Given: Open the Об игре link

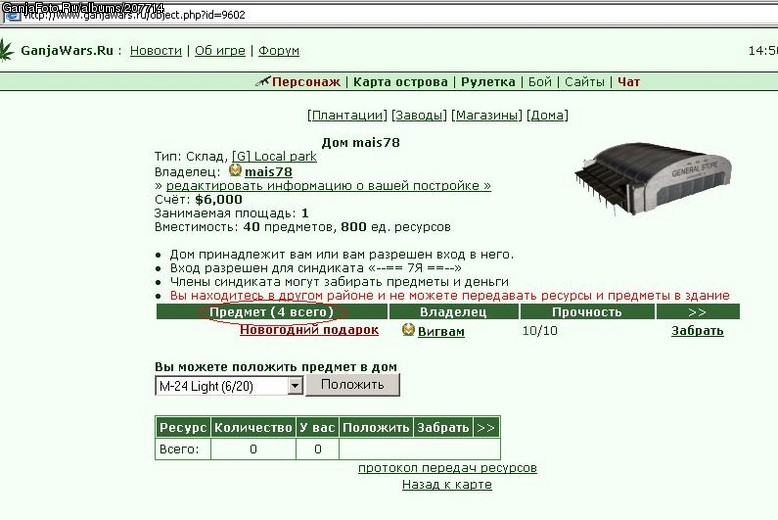Looking at the screenshot, I should point(220,51).
